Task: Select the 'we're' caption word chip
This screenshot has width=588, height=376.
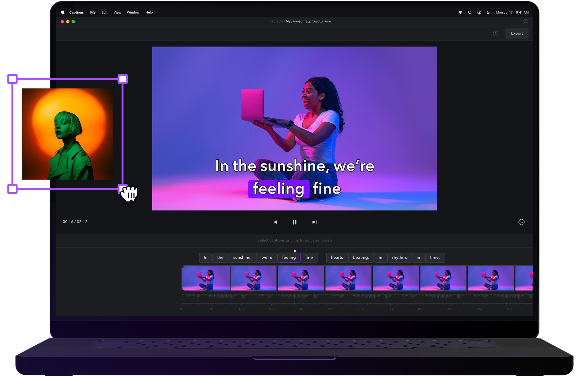Action: [x=267, y=258]
